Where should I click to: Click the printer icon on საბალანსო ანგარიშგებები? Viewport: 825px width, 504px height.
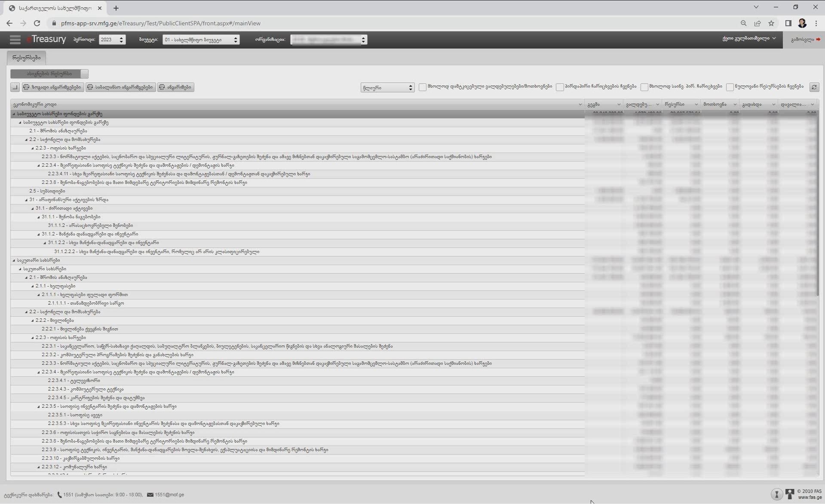pos(90,87)
